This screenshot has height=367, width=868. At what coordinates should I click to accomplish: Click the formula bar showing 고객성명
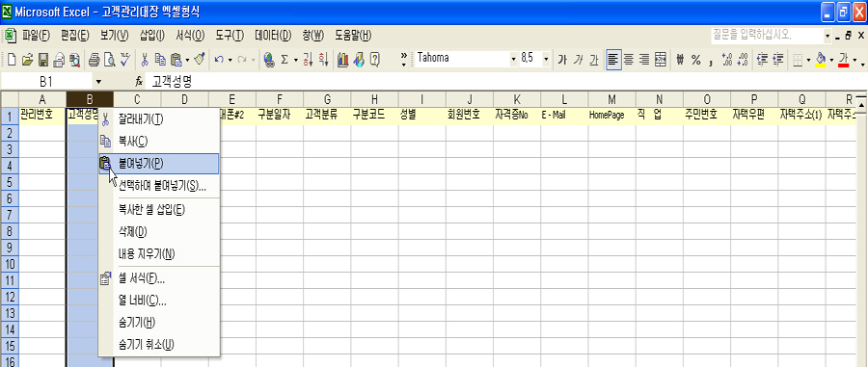click(x=506, y=82)
